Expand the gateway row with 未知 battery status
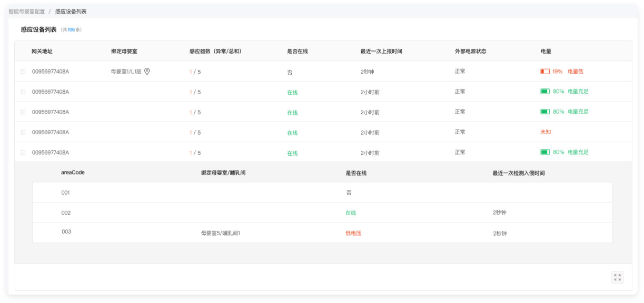Screen dimensions: 644x303 coord(23,132)
